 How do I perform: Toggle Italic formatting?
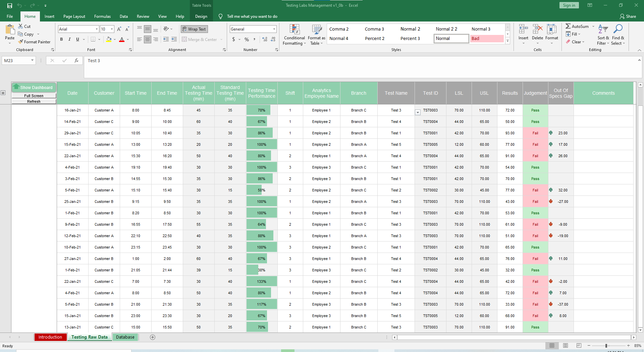coord(69,39)
